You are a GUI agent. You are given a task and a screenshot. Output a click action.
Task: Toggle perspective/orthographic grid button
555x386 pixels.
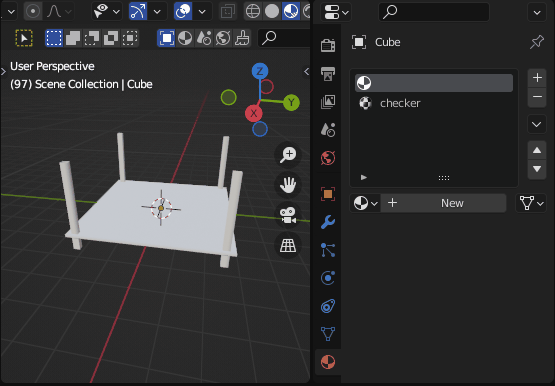(x=288, y=246)
